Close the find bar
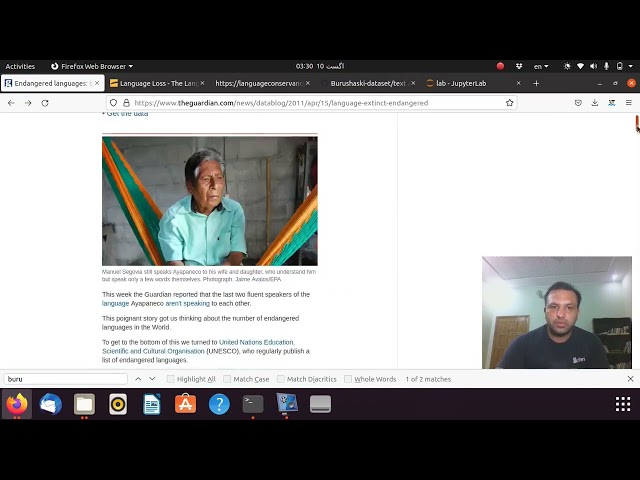 point(630,379)
